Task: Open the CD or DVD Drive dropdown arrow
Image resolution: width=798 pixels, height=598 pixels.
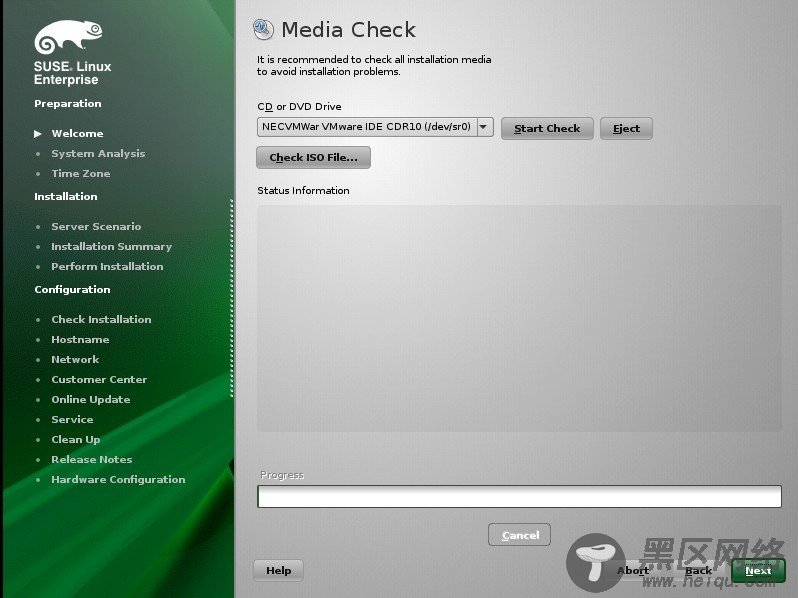Action: [485, 127]
